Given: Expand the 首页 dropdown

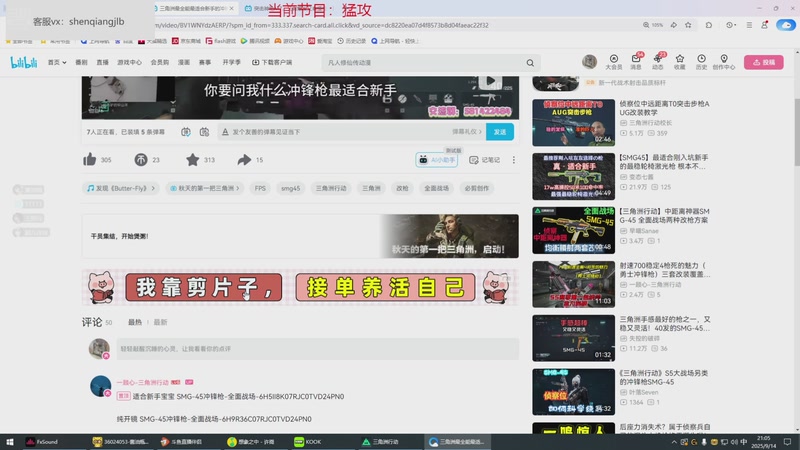Looking at the screenshot, I should [x=57, y=62].
